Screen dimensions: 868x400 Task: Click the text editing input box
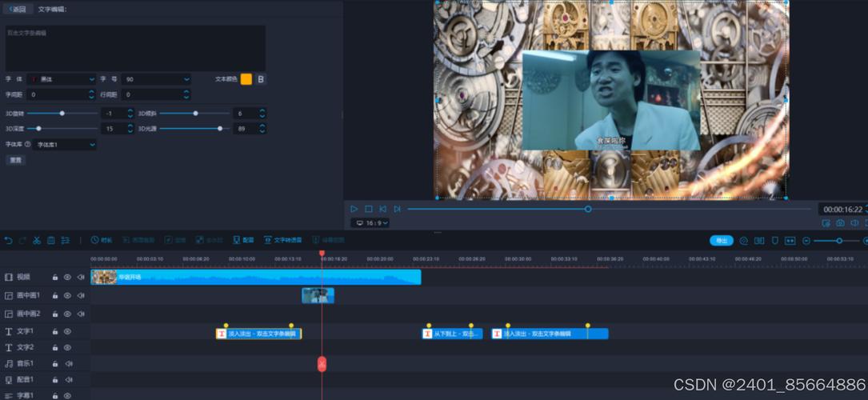[x=135, y=48]
